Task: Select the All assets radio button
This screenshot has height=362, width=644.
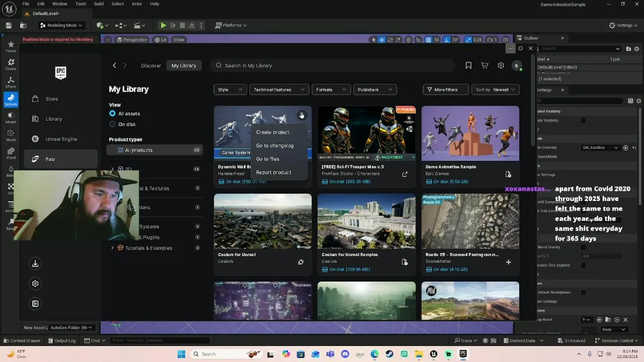Action: pos(112,114)
